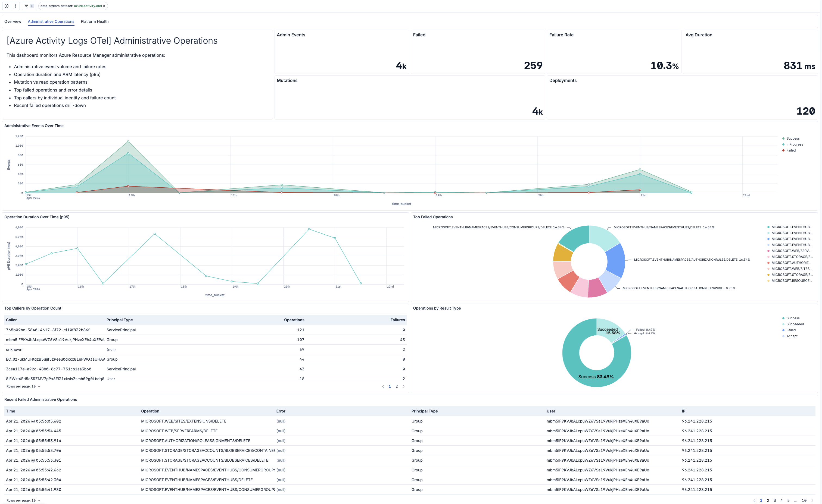822x504 pixels.
Task: Open page 10 of Recent Failed operations
Action: tap(804, 500)
